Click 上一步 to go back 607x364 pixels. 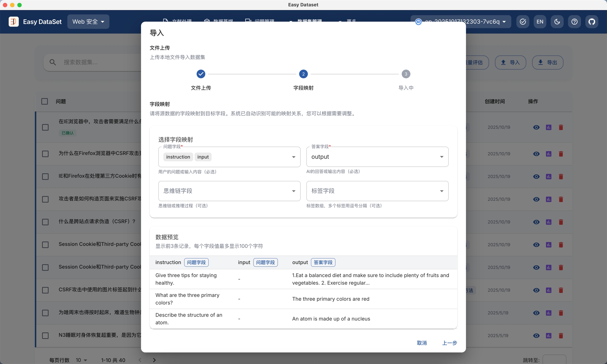coord(449,343)
